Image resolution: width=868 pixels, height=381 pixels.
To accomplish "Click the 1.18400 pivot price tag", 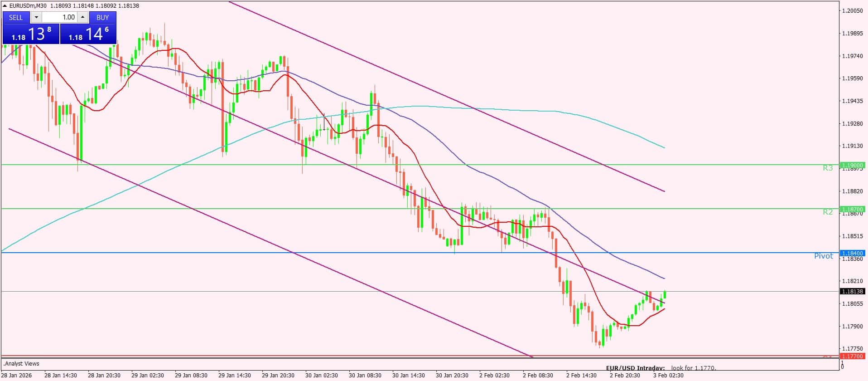I will 852,253.
